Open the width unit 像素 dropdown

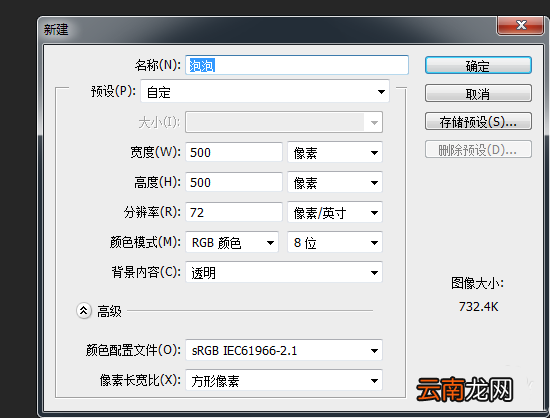point(335,152)
